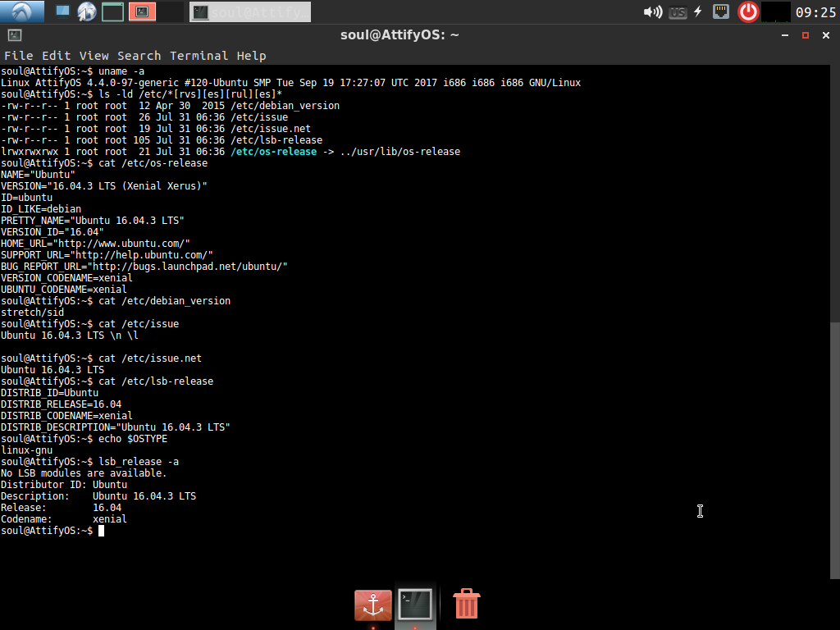Click the 'echo $OSTYPE' command line
Screen dimensions: 840x630
84,439
